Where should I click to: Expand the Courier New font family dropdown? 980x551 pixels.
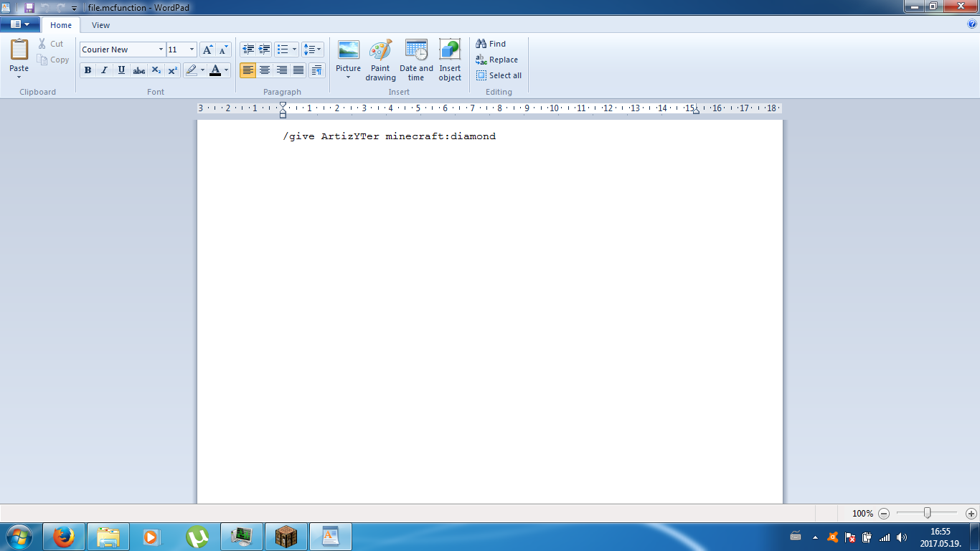coord(161,50)
